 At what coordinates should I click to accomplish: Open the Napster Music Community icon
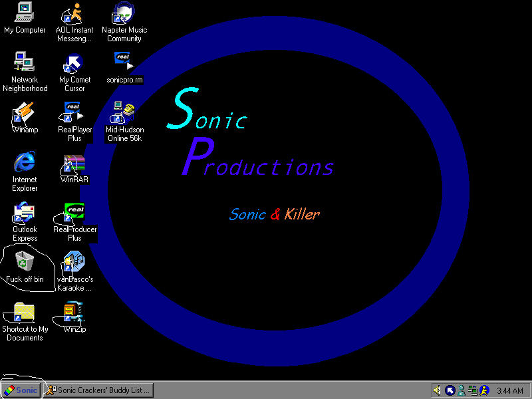[124, 13]
